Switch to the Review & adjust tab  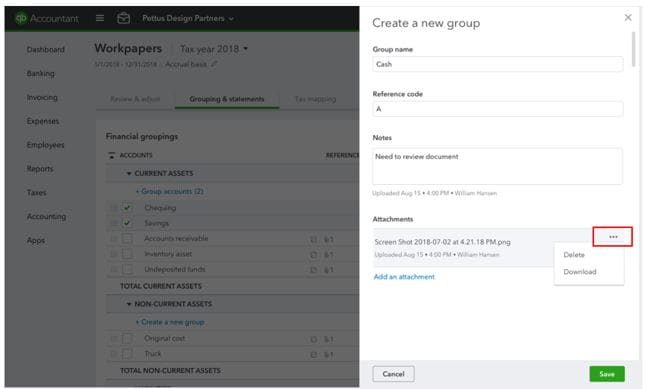click(135, 99)
